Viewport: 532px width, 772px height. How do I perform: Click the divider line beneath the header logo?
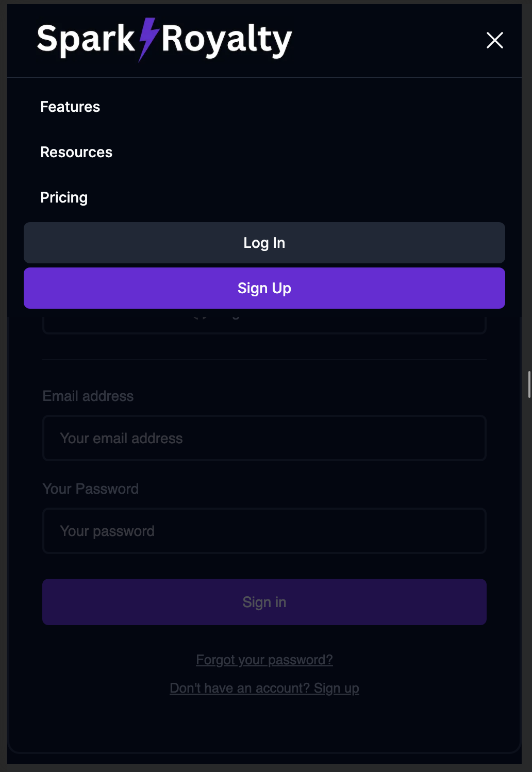tap(264, 77)
